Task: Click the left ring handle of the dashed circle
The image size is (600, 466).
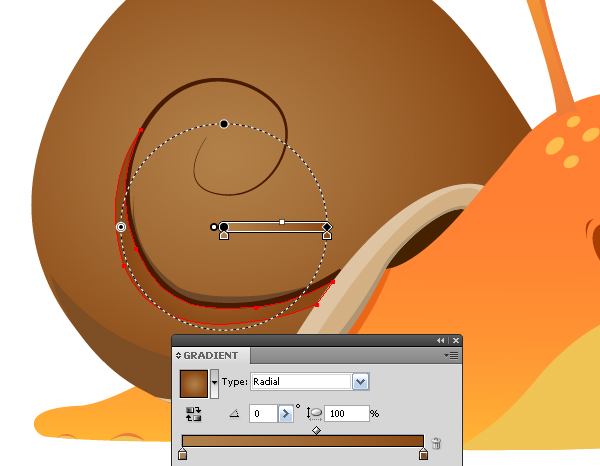Action: [x=121, y=227]
